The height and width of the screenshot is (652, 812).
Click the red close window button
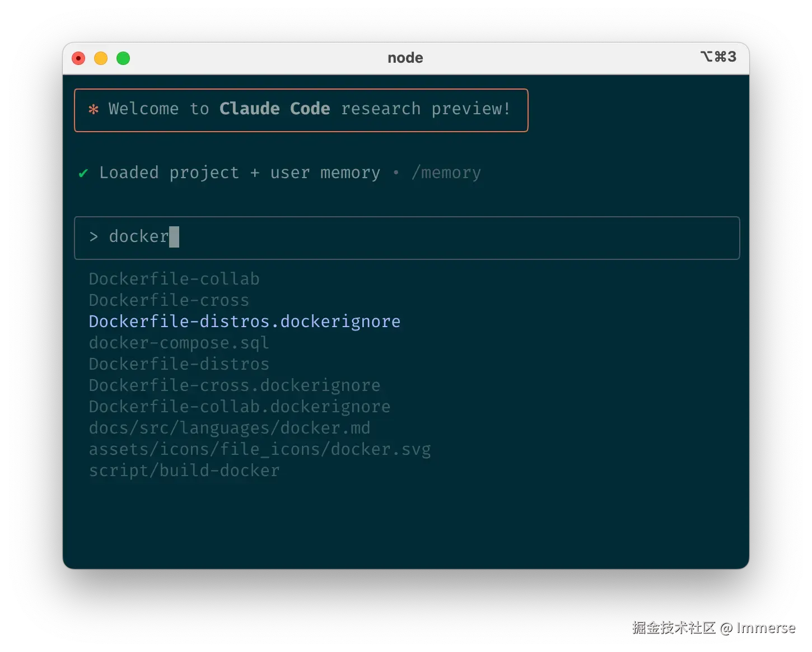tap(78, 58)
